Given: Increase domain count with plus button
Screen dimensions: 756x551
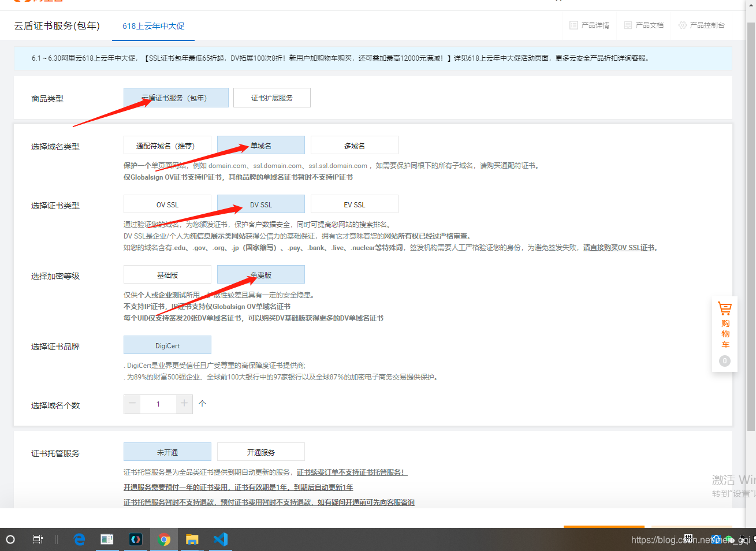Looking at the screenshot, I should pos(184,404).
